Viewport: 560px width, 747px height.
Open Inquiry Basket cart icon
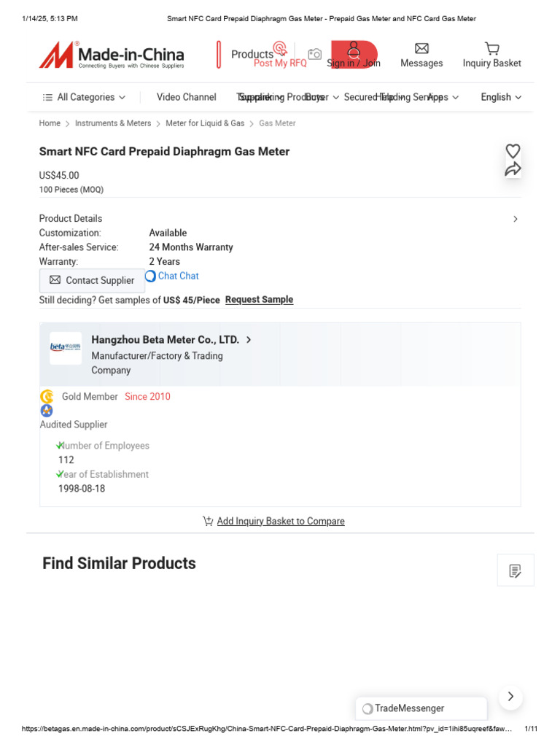click(x=492, y=48)
